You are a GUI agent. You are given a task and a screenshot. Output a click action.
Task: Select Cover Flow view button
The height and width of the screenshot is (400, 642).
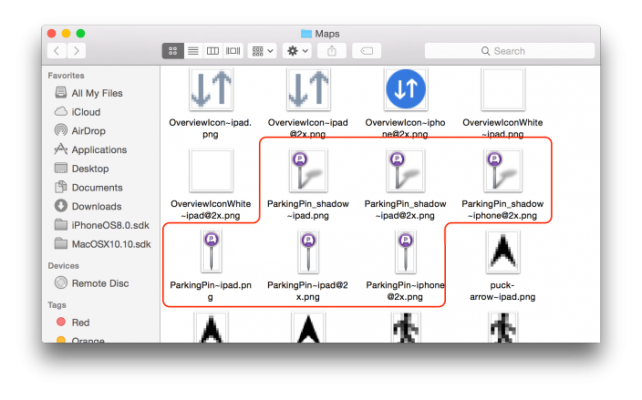tap(233, 50)
